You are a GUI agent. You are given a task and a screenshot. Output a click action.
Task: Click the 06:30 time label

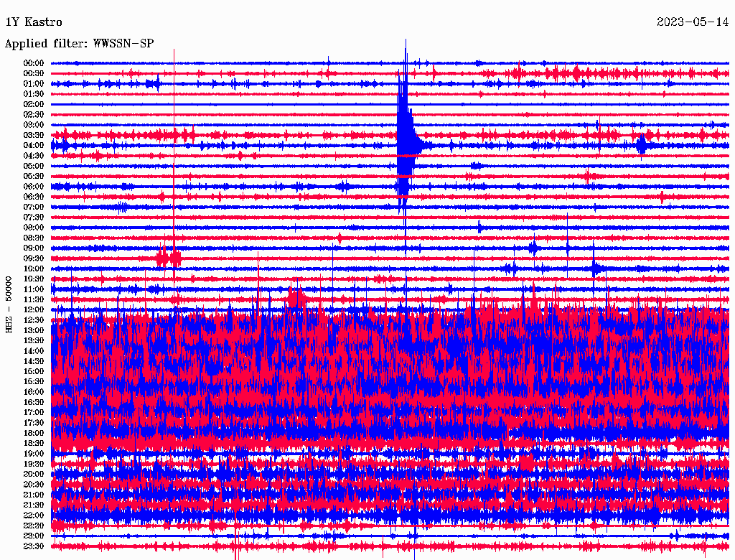pos(34,197)
